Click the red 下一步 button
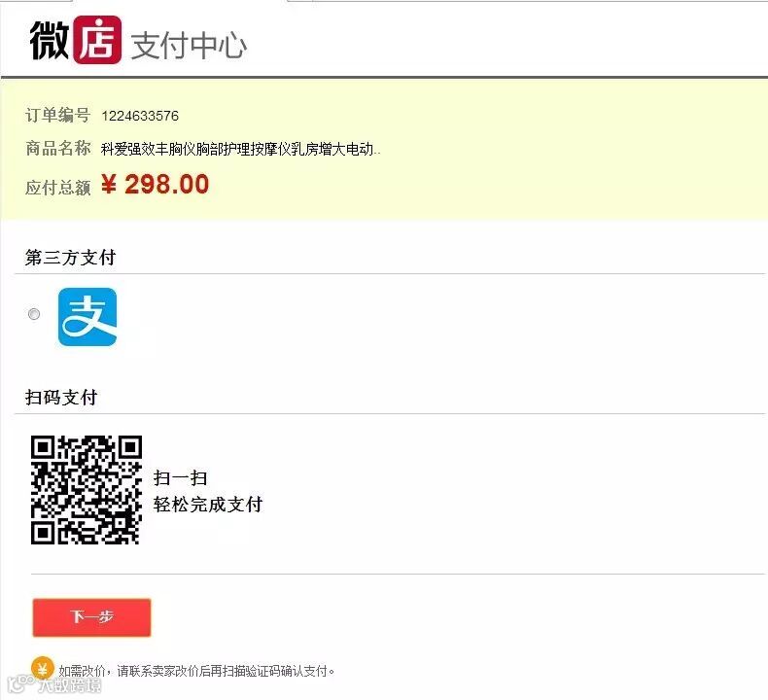The width and height of the screenshot is (768, 700). tap(91, 617)
